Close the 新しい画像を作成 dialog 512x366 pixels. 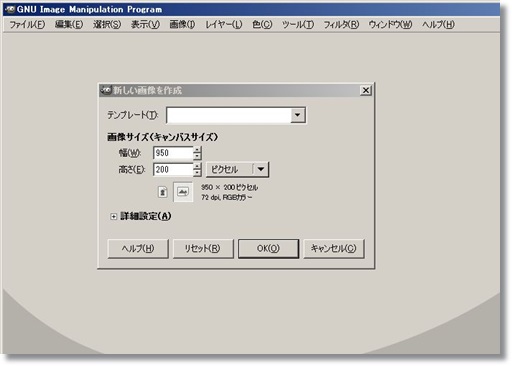(x=366, y=90)
